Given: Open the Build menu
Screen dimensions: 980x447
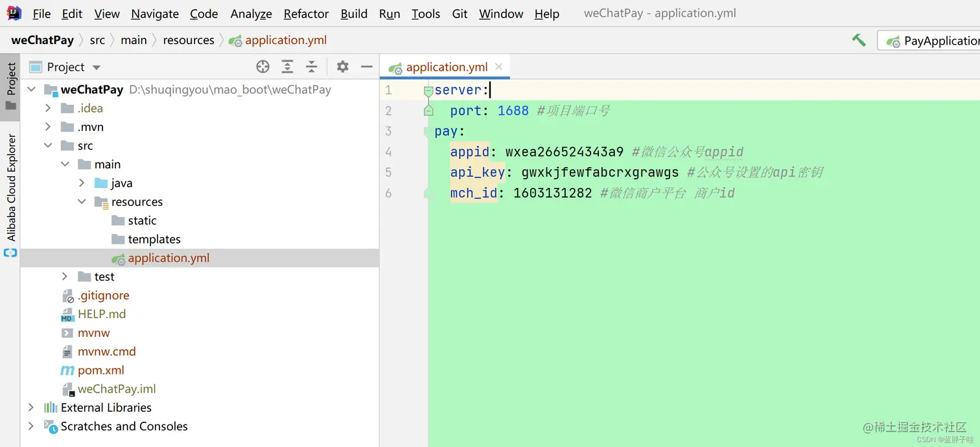Looking at the screenshot, I should point(354,14).
